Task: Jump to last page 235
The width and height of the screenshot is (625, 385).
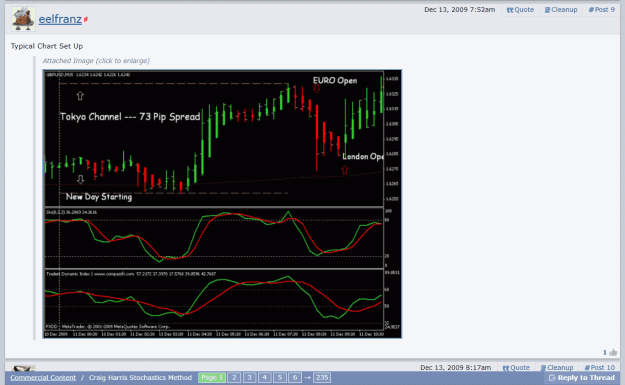Action: 322,377
